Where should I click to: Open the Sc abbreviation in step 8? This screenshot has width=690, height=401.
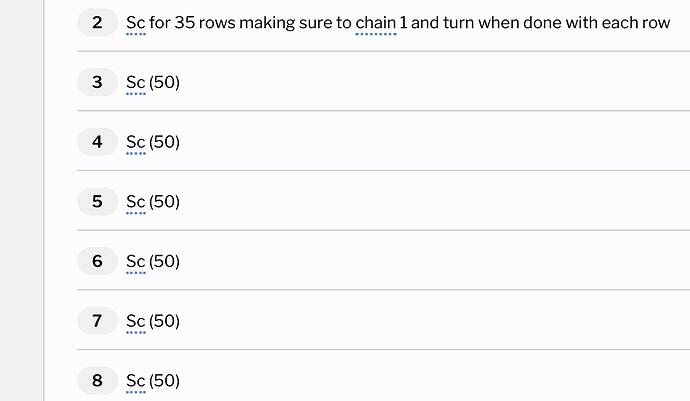(x=136, y=381)
